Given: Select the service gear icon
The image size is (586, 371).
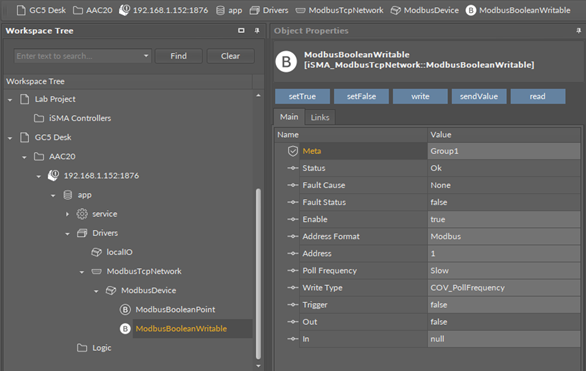Looking at the screenshot, I should pos(82,214).
